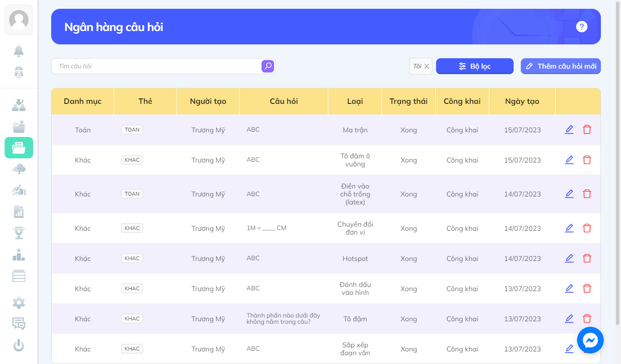
Task: Click the TOAN tag in Toán row
Action: (x=132, y=129)
